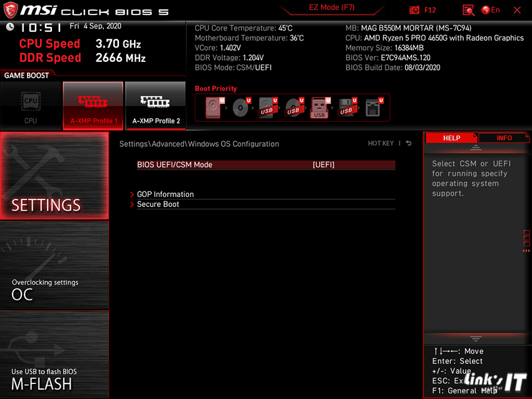Click the clock icon next to time
The height and width of the screenshot is (399, 532).
pos(10,27)
